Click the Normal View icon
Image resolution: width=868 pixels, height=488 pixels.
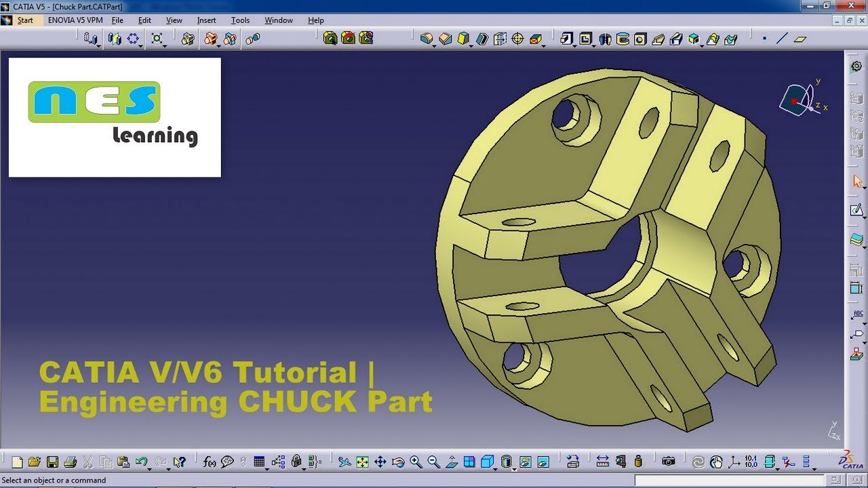pos(452,462)
